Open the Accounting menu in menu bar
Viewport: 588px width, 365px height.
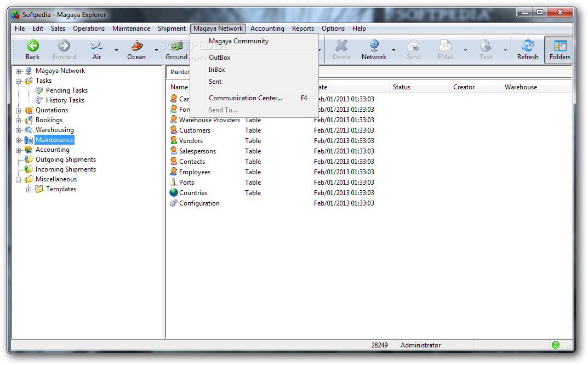tap(267, 28)
